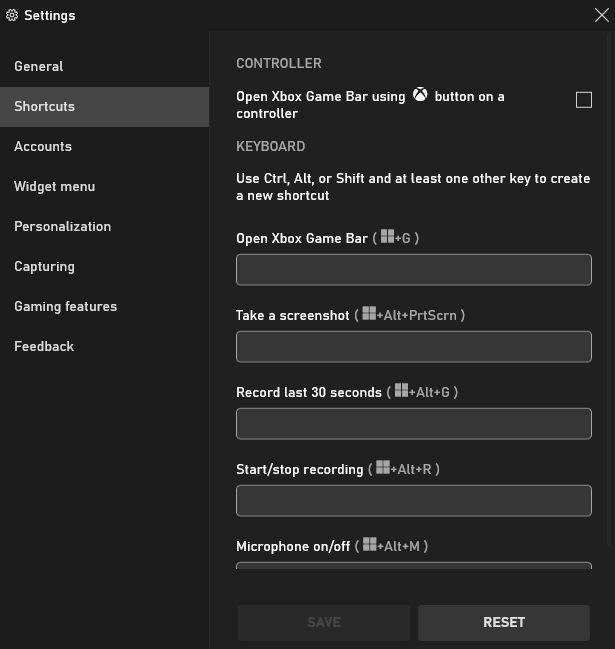
Task: Open the General settings section
Action: tap(104, 66)
